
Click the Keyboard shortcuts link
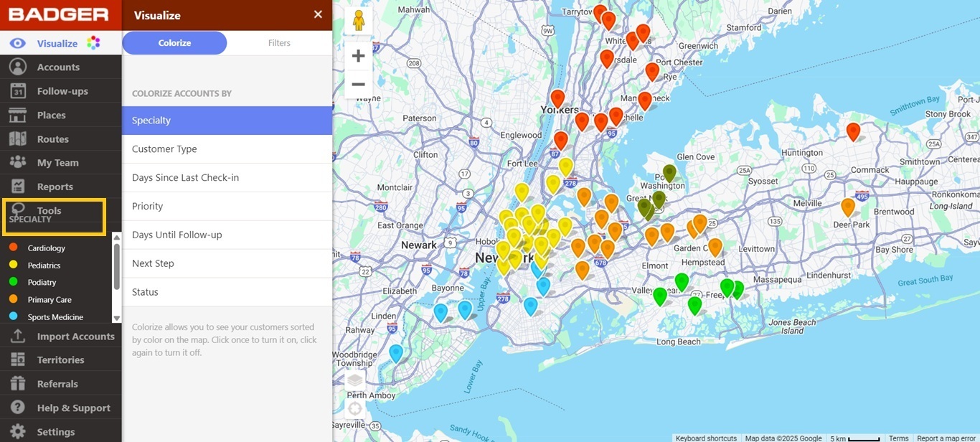pyautogui.click(x=705, y=438)
